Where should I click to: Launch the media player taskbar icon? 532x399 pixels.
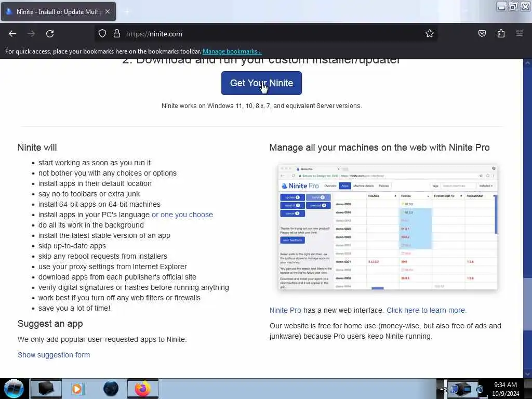(77, 389)
